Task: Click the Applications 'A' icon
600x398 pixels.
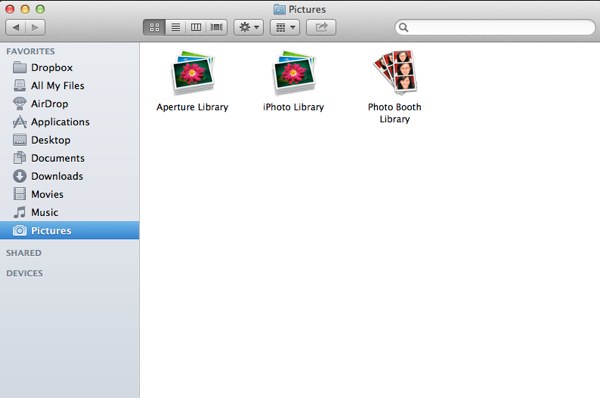Action: point(20,122)
